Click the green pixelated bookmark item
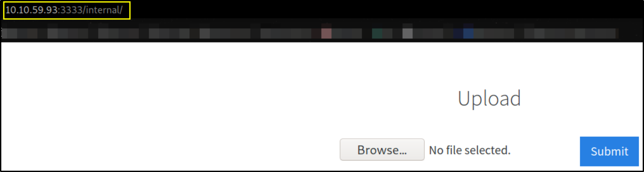Viewport: 644px width, 172px height. pyautogui.click(x=377, y=33)
